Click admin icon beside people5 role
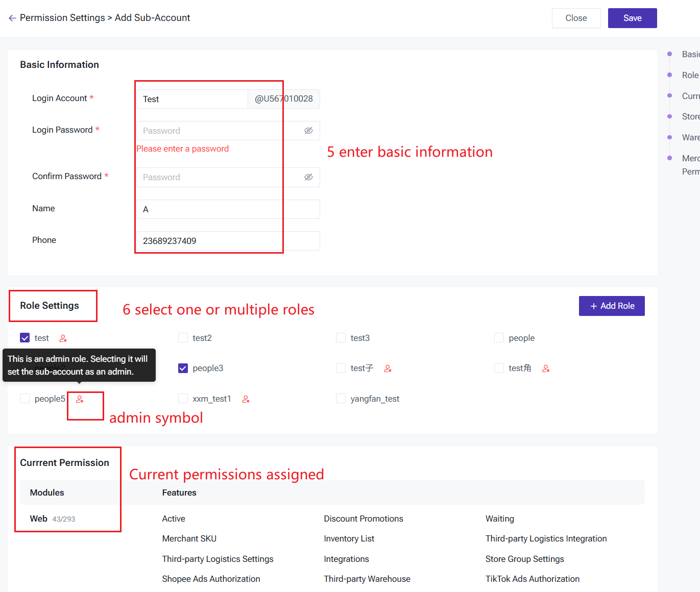The image size is (700, 592). click(80, 399)
